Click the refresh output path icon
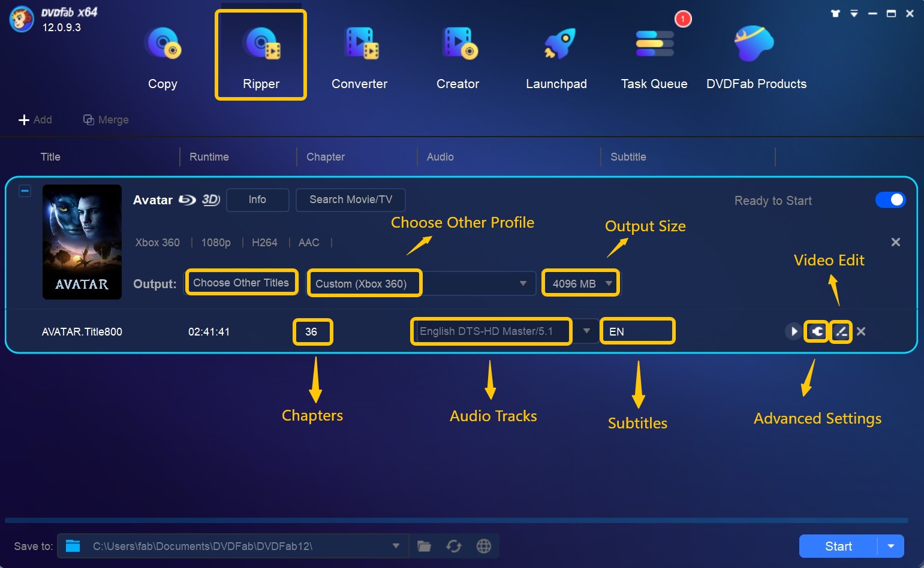 click(454, 546)
